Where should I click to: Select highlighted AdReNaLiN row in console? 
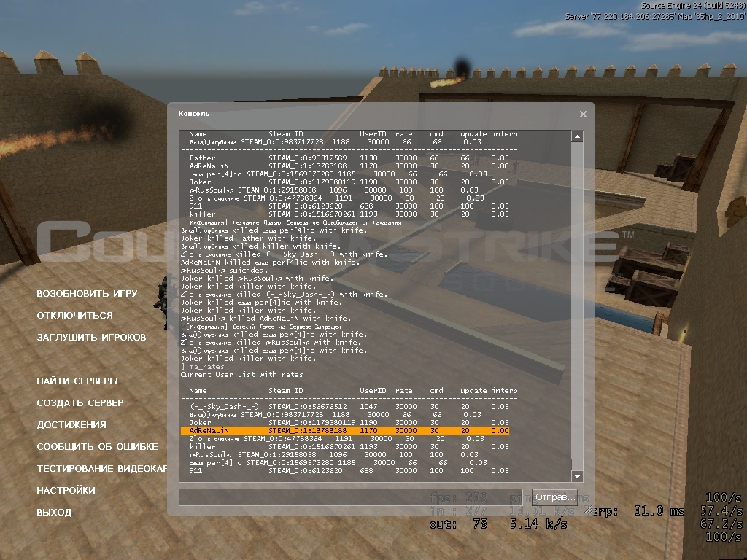pyautogui.click(x=345, y=430)
